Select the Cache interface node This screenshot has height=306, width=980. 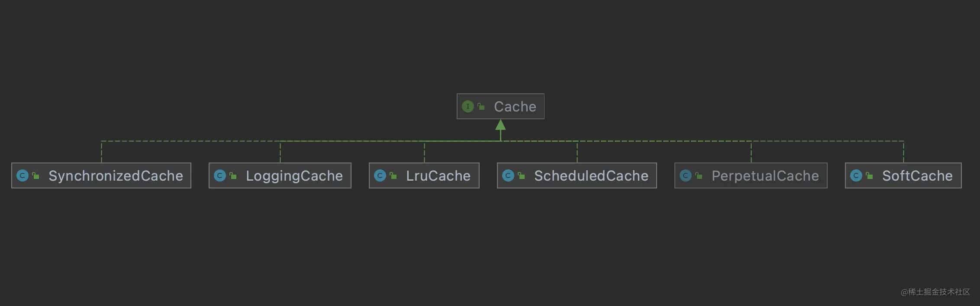pos(500,106)
